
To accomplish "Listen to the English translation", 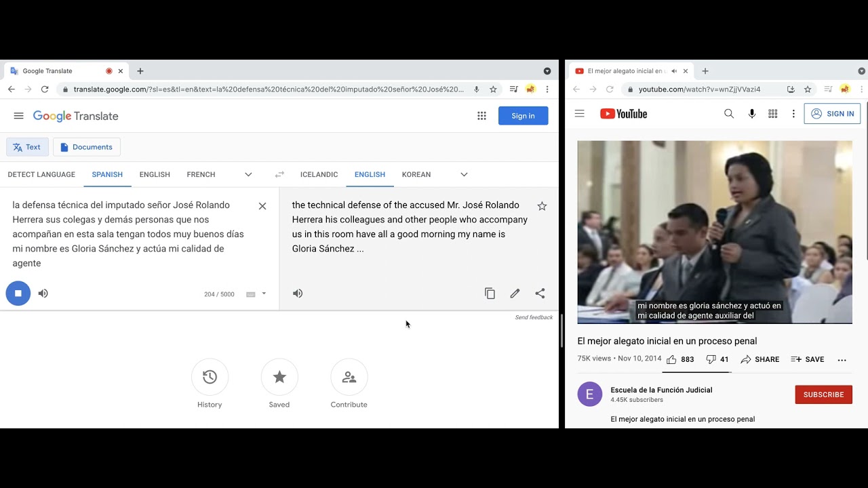I will coord(298,293).
